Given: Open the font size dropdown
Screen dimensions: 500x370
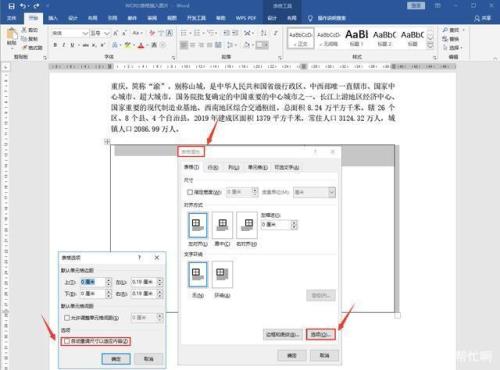Looking at the screenshot, I should coord(107,33).
